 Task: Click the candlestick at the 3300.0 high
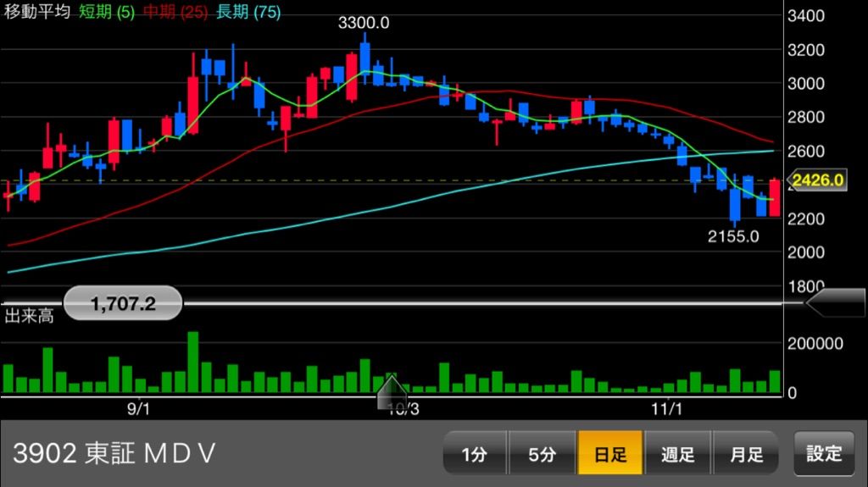click(364, 58)
